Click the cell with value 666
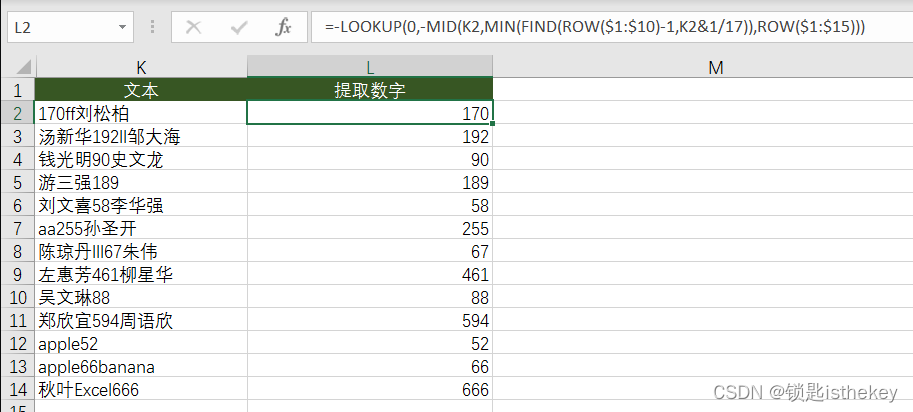The image size is (913, 412). (x=370, y=389)
